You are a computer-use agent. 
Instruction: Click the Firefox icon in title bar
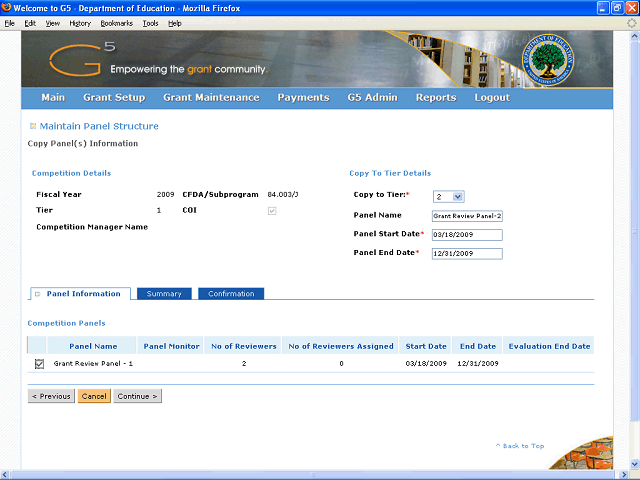6,8
